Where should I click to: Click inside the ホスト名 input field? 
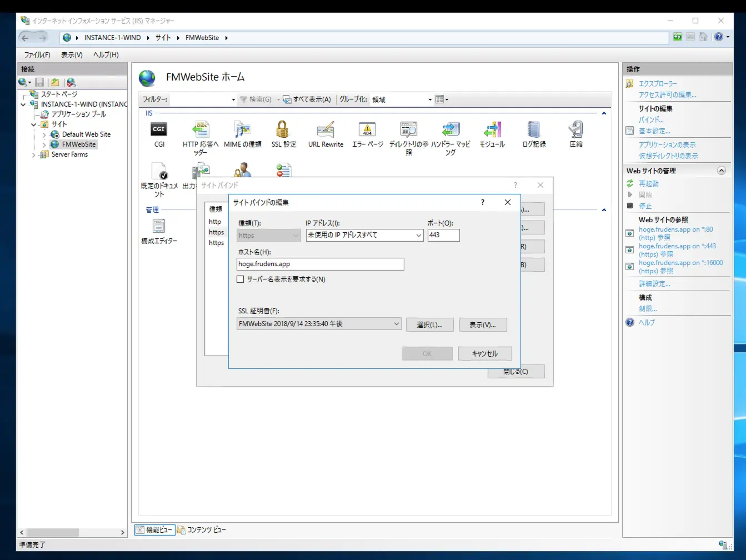tap(319, 264)
